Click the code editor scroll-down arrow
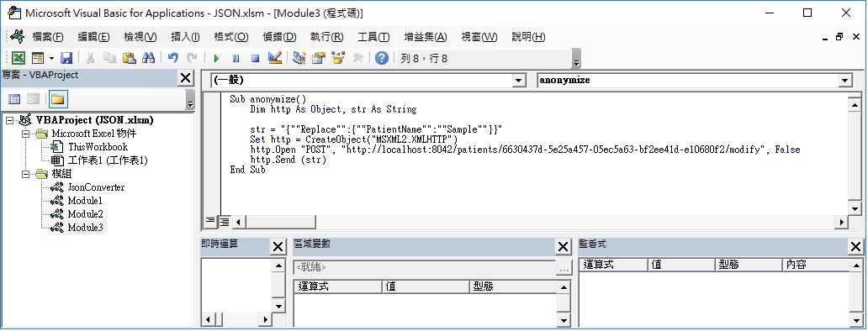Viewport: 868px width, 331px height. coord(856,208)
